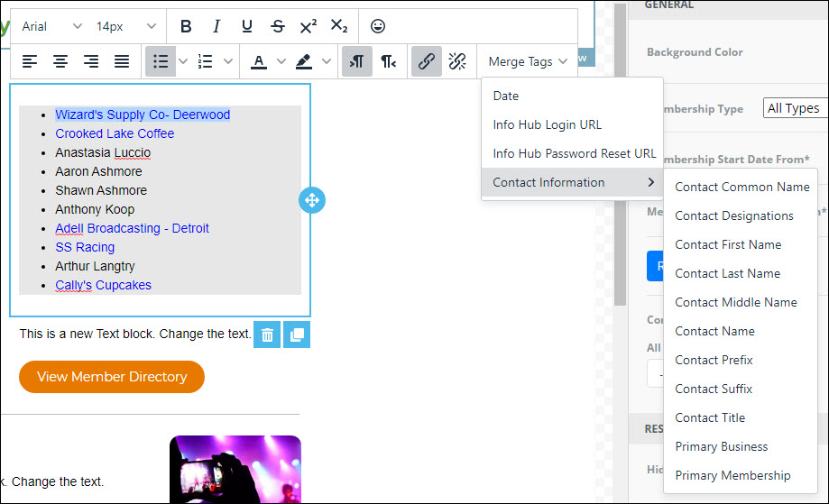
Task: Select the concert photo thumbnail
Action: tap(235, 469)
